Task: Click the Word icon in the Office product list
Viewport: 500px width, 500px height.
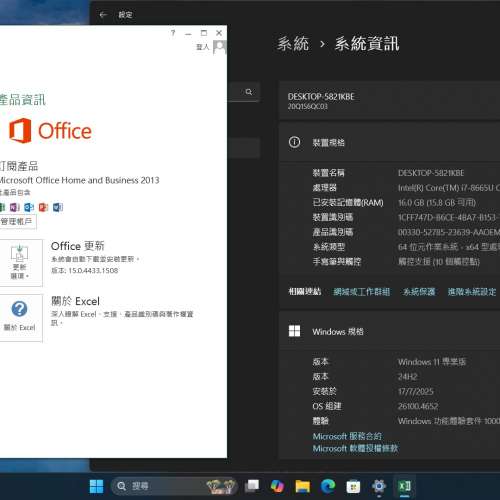Action: (x=58, y=207)
